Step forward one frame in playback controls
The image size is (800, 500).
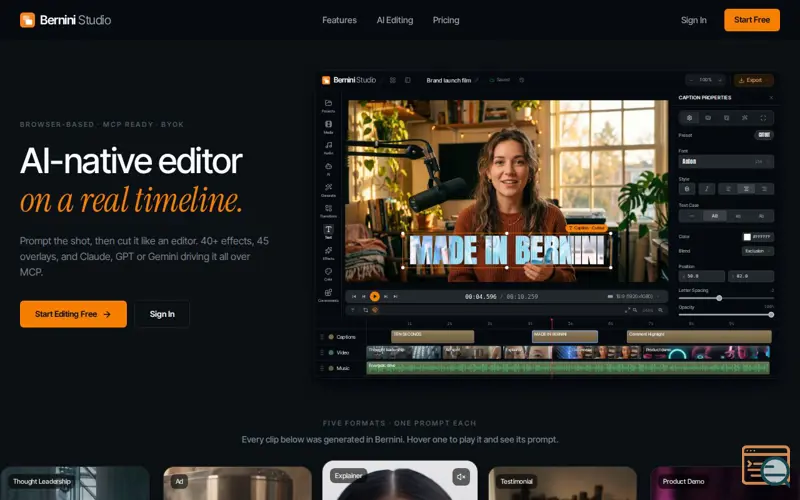[x=386, y=296]
